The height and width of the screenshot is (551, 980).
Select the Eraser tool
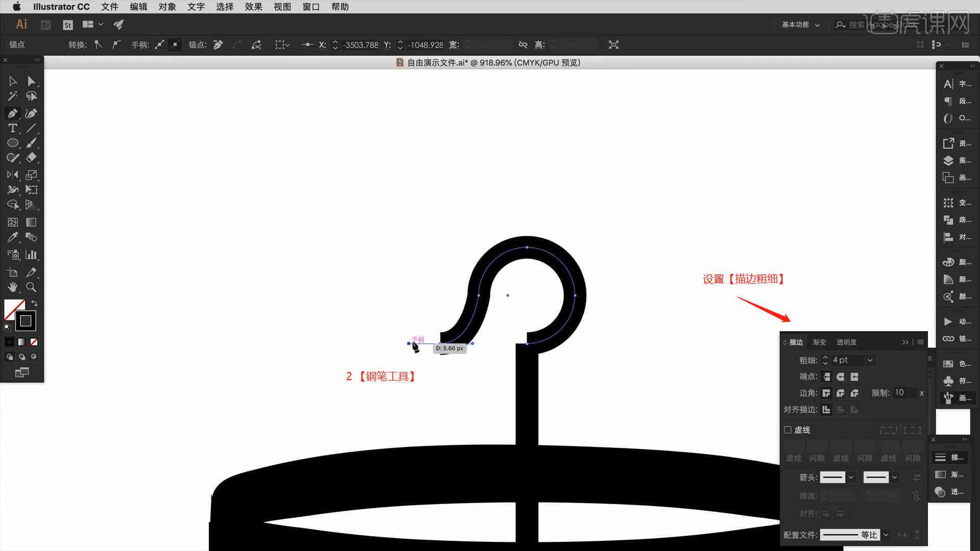tap(31, 158)
